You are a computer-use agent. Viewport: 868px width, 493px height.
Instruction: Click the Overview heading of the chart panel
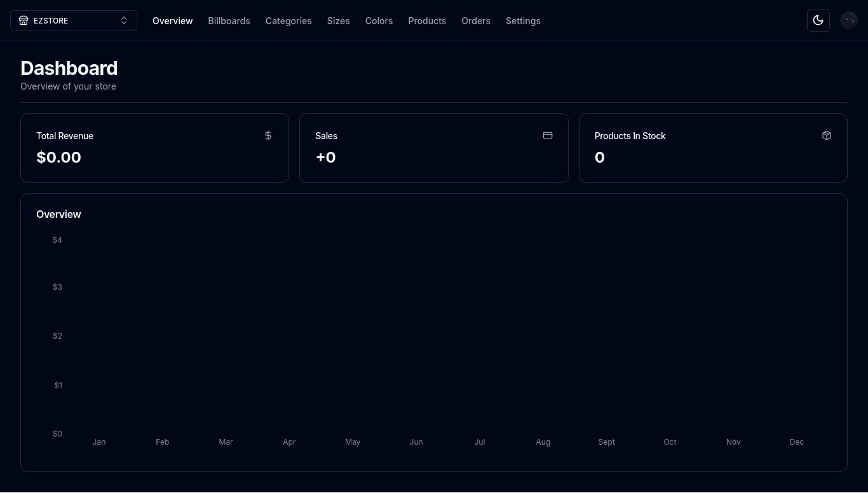pos(58,214)
